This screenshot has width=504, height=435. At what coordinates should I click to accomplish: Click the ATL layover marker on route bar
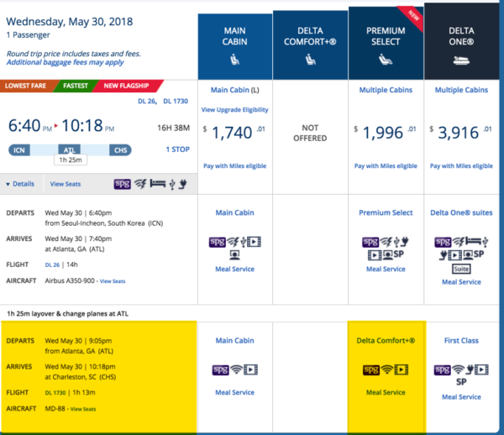coord(70,150)
